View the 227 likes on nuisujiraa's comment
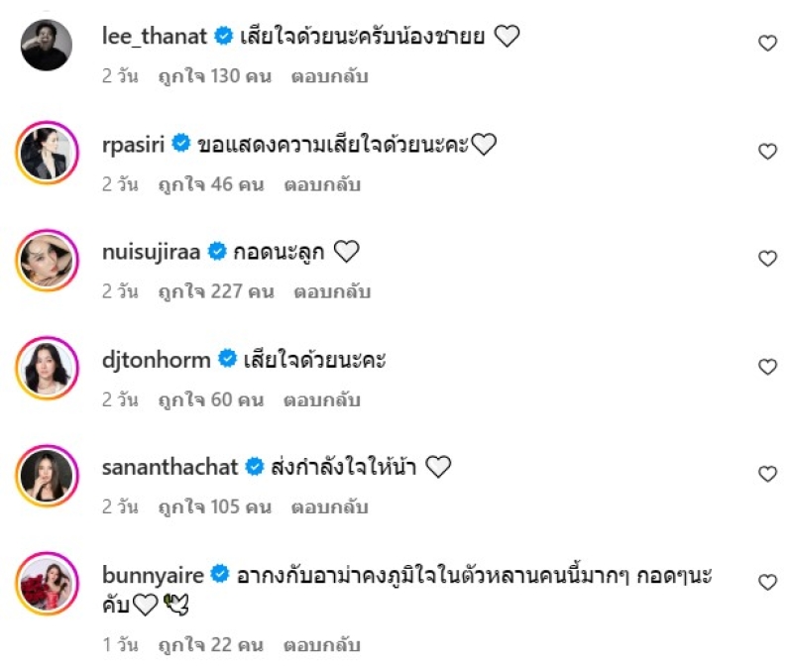 tap(215, 292)
